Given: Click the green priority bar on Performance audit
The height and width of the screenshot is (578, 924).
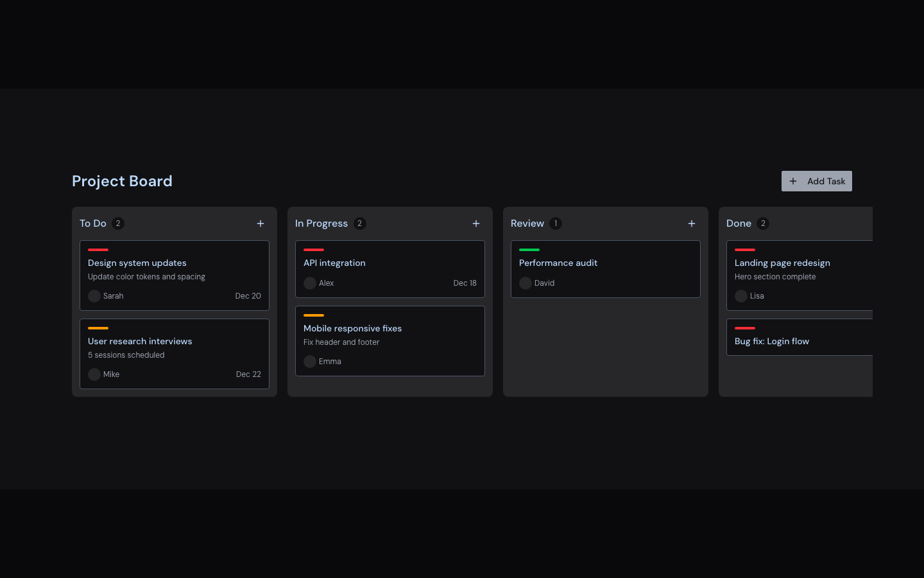Looking at the screenshot, I should [x=529, y=250].
